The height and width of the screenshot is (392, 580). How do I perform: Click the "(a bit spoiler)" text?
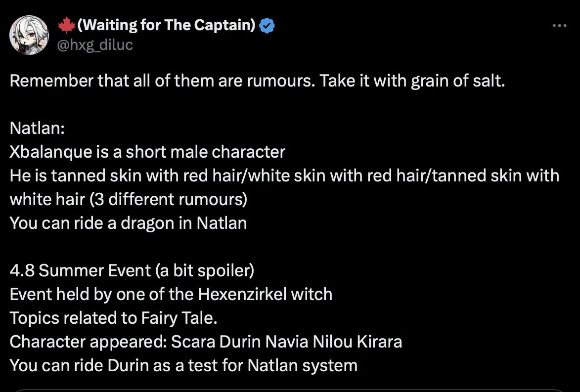click(204, 271)
